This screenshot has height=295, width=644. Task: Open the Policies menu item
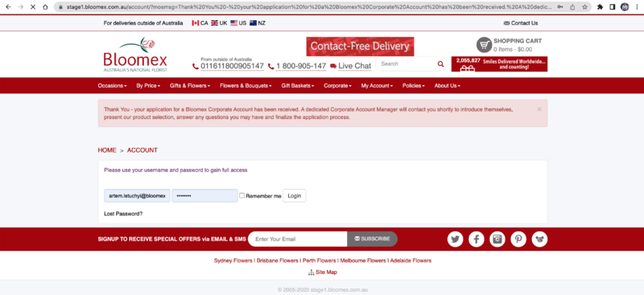(414, 86)
